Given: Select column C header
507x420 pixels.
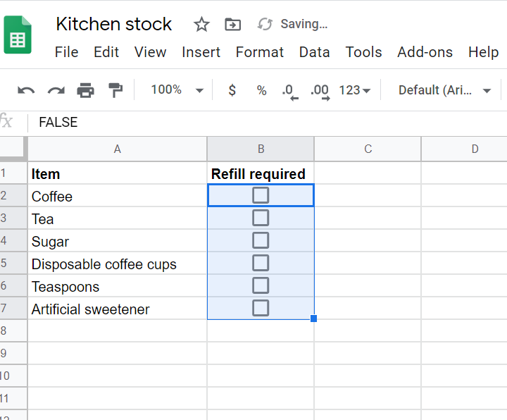Looking at the screenshot, I should click(x=368, y=149).
